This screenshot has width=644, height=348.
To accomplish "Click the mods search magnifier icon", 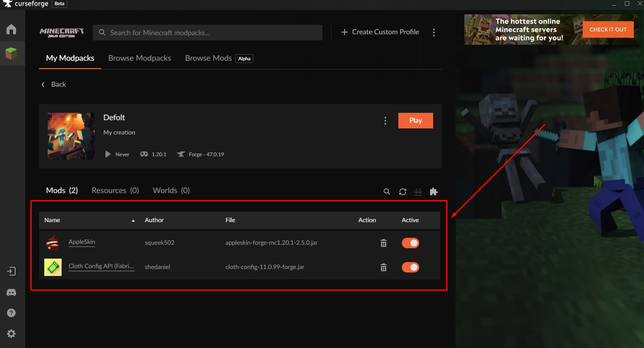I will point(387,191).
